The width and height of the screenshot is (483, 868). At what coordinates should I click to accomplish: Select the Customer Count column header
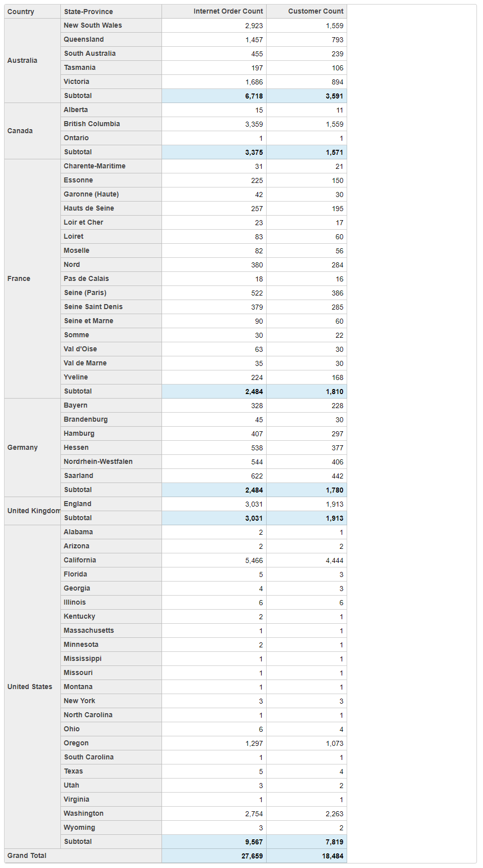(x=315, y=11)
